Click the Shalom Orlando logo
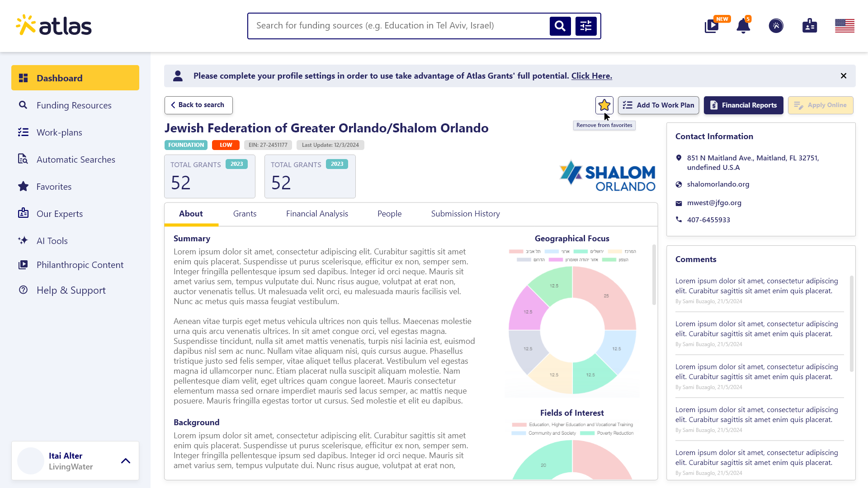868x488 pixels. pyautogui.click(x=607, y=176)
